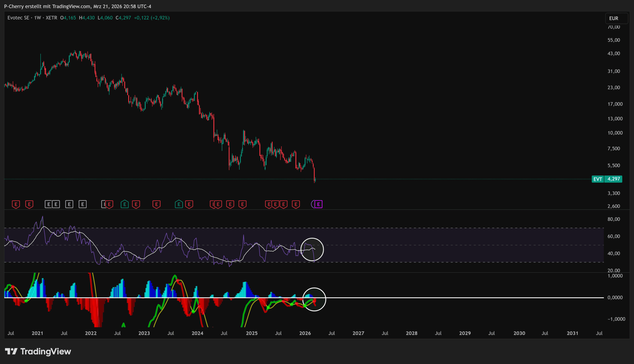
Task: Click the 10,000 price scale label
Action: [615, 133]
